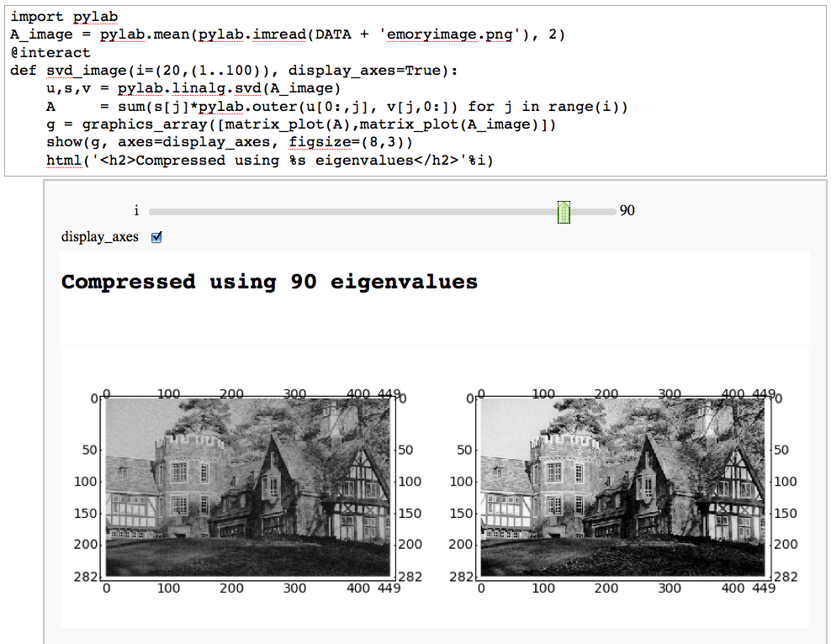
Task: Click inside the code input cell
Action: (415, 91)
